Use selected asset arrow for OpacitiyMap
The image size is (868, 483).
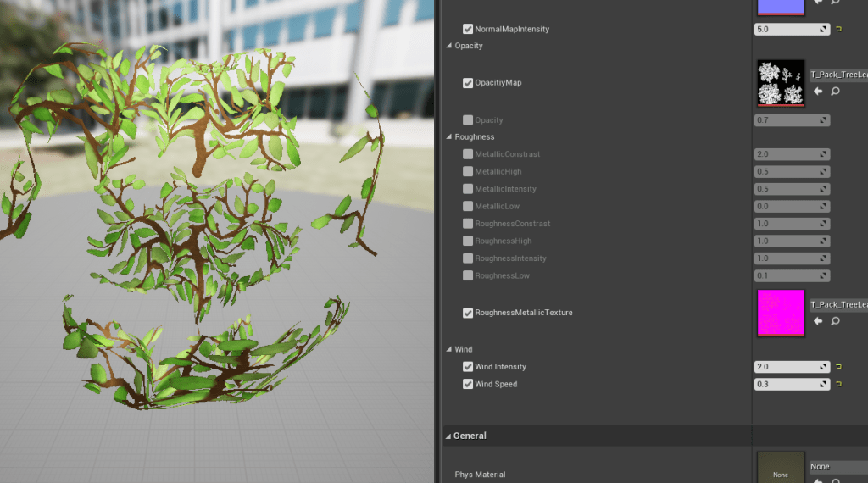(x=818, y=92)
